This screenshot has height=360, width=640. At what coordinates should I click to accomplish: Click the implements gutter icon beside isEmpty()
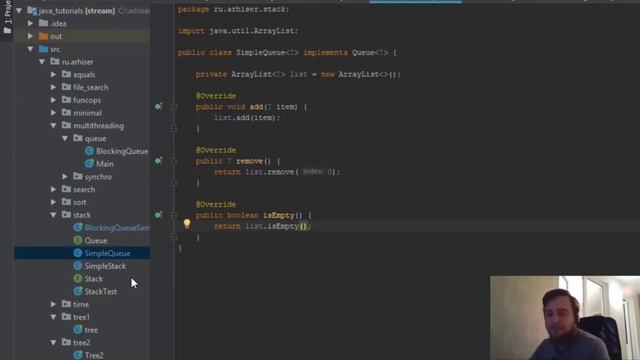[159, 215]
